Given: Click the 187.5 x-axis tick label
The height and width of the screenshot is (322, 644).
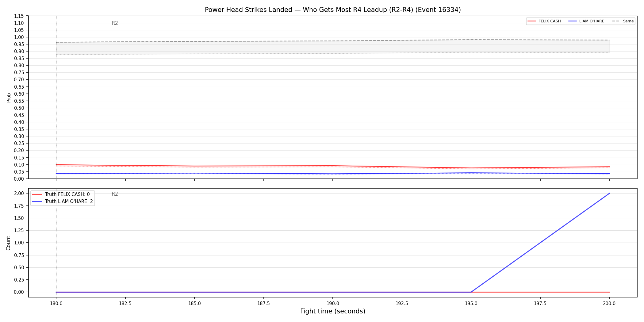Looking at the screenshot, I should click(x=263, y=304).
